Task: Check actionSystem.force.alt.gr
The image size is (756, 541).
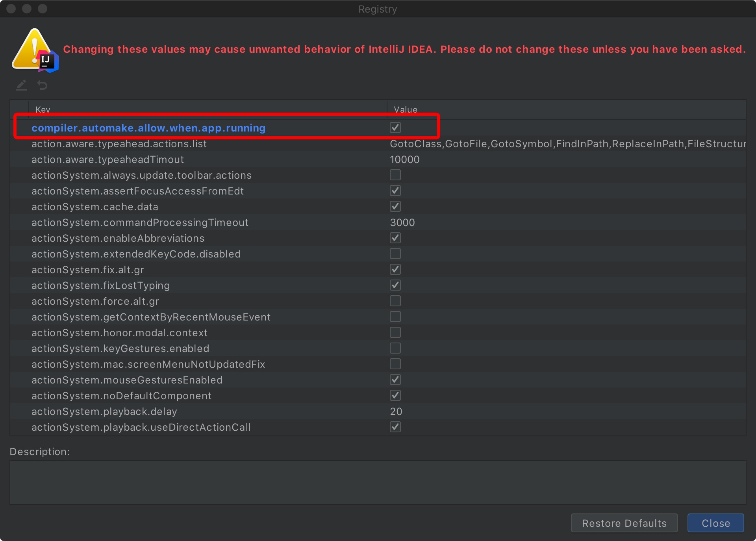Action: pyautogui.click(x=395, y=301)
